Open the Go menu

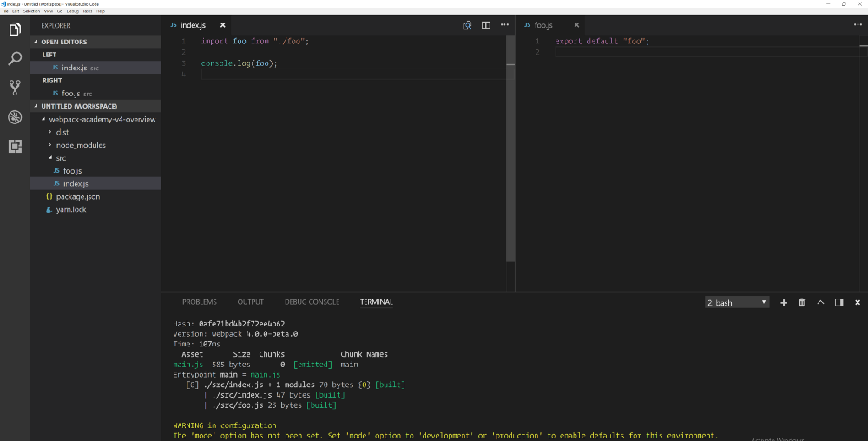pos(60,11)
